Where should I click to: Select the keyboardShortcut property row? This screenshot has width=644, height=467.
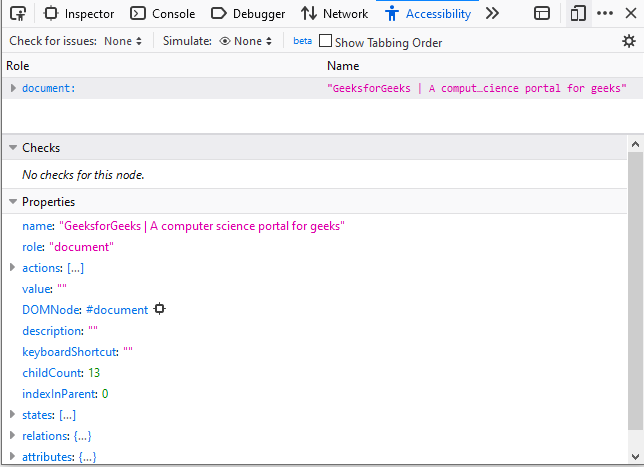point(315,352)
